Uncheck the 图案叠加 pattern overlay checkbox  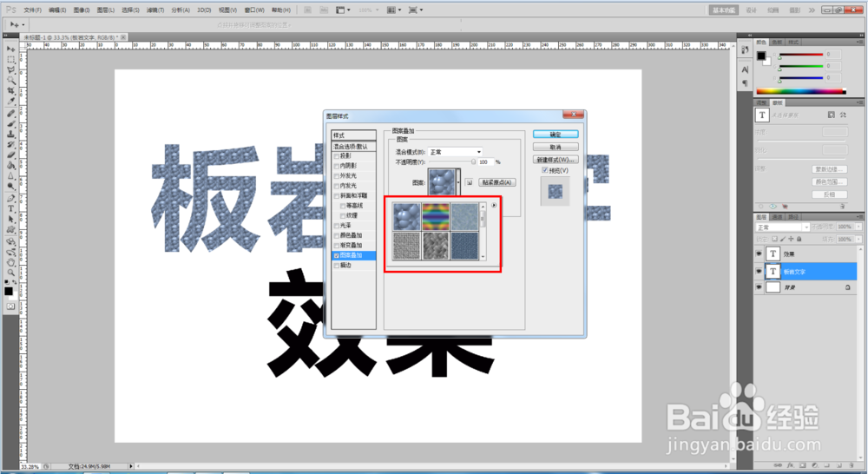pyautogui.click(x=337, y=256)
